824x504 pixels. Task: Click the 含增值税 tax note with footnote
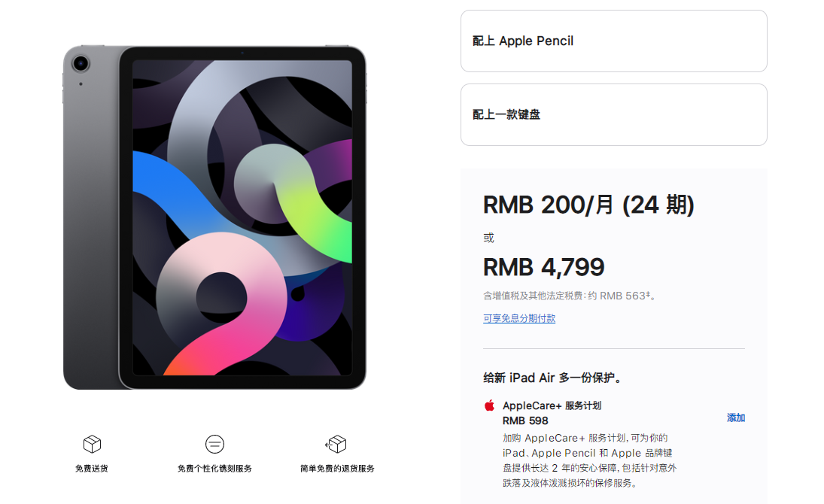tap(569, 296)
